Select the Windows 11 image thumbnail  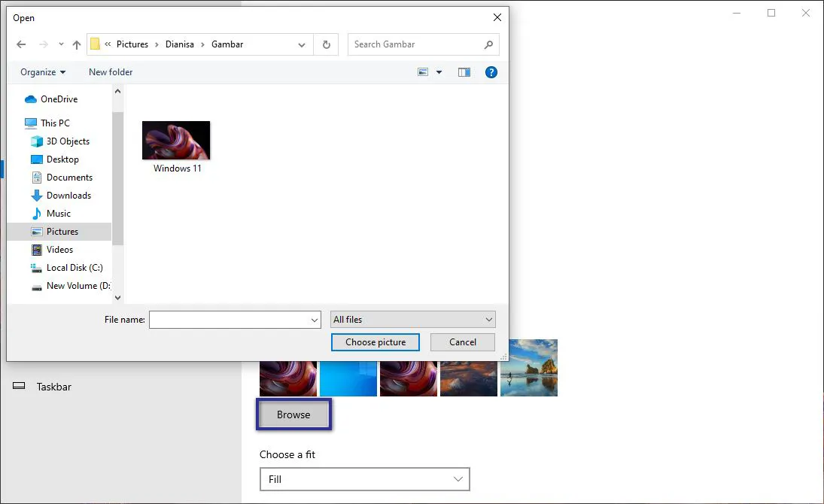coord(175,139)
